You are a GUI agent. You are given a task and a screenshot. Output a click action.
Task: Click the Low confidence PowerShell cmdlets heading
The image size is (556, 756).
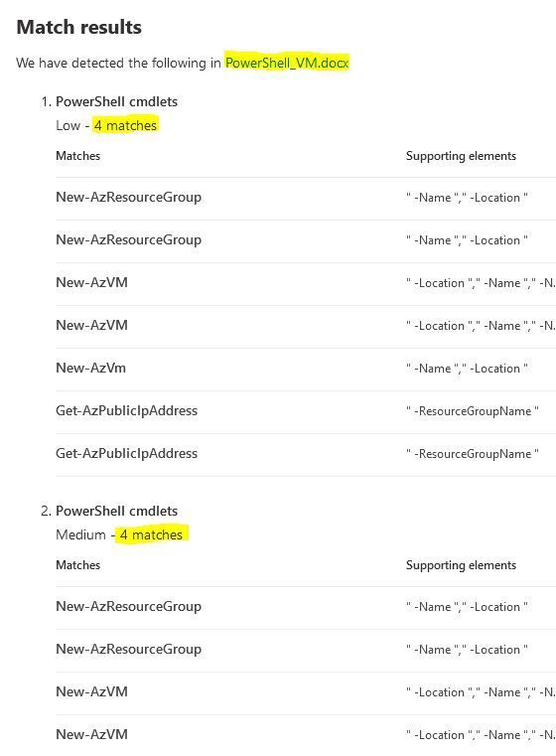[x=116, y=101]
